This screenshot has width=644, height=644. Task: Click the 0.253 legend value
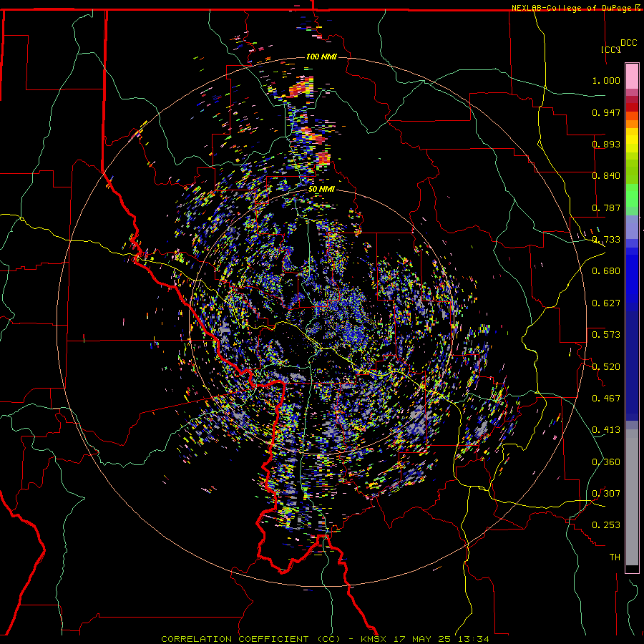point(606,525)
